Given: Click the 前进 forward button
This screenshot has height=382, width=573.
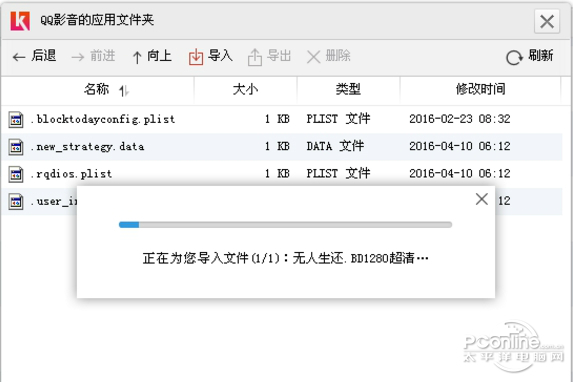Looking at the screenshot, I should 93,56.
